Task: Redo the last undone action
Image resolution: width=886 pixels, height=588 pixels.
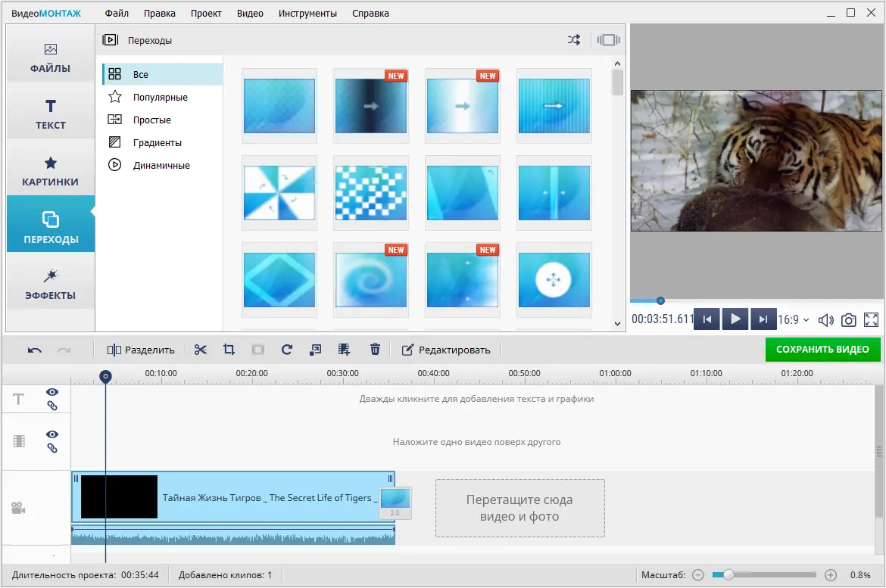Action: (64, 350)
